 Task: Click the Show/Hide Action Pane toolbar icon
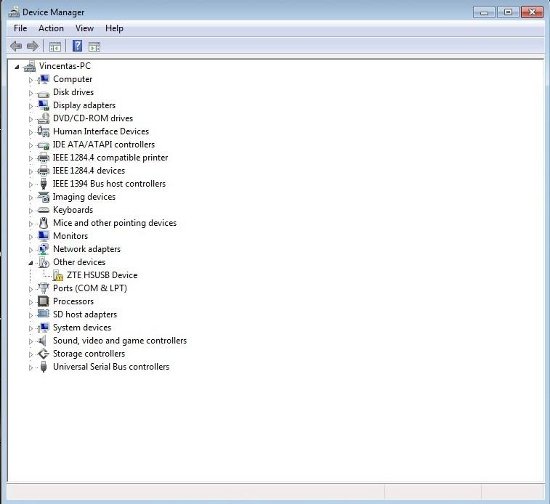pyautogui.click(x=94, y=47)
